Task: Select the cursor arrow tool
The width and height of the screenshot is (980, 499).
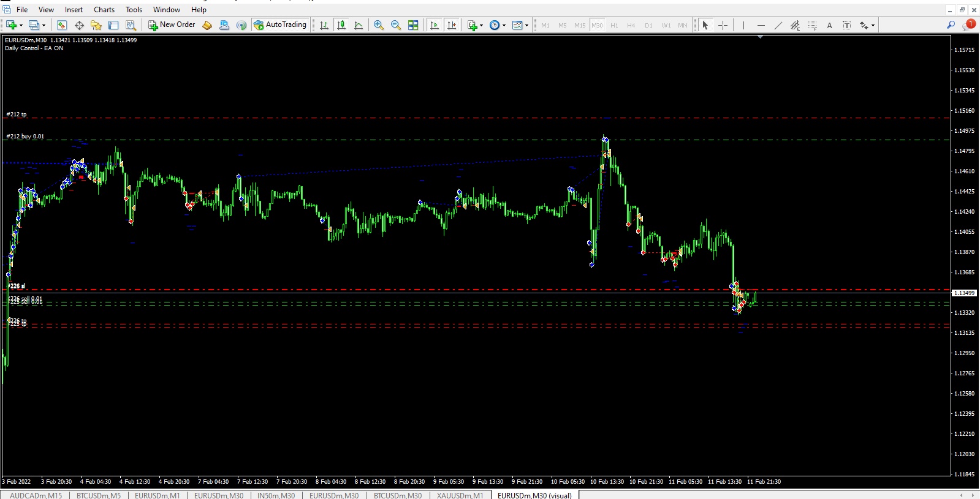Action: 705,25
